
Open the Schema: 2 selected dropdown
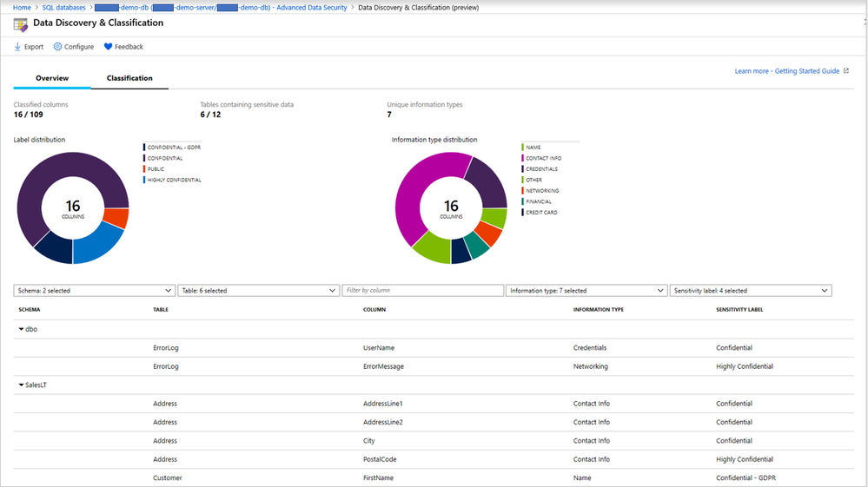94,291
